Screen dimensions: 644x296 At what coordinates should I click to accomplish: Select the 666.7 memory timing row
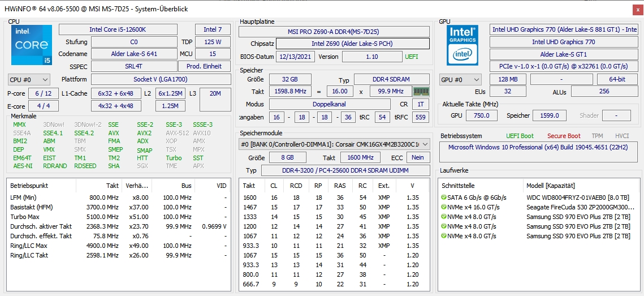(334, 284)
